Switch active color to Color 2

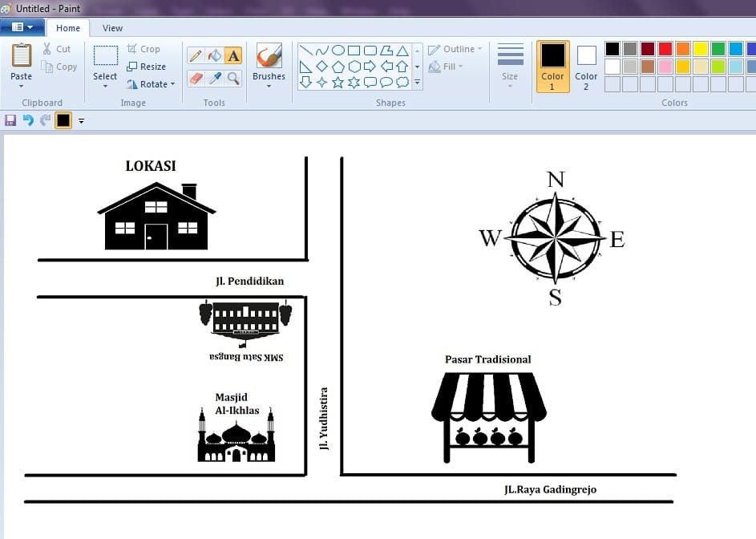click(x=586, y=66)
